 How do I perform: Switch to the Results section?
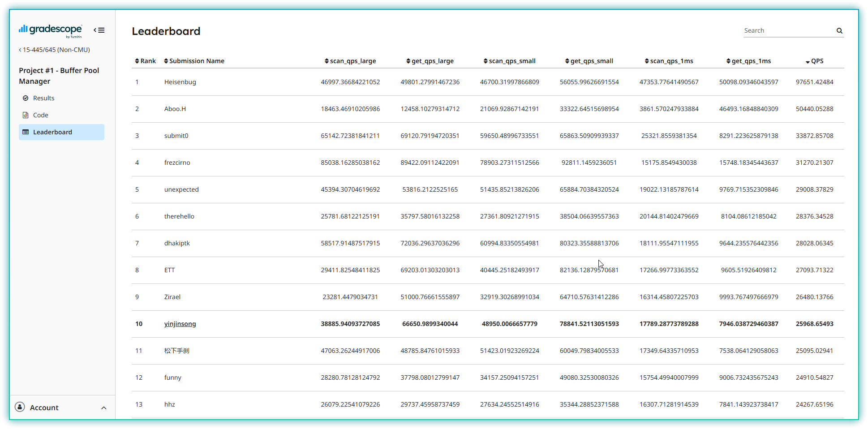click(x=43, y=98)
